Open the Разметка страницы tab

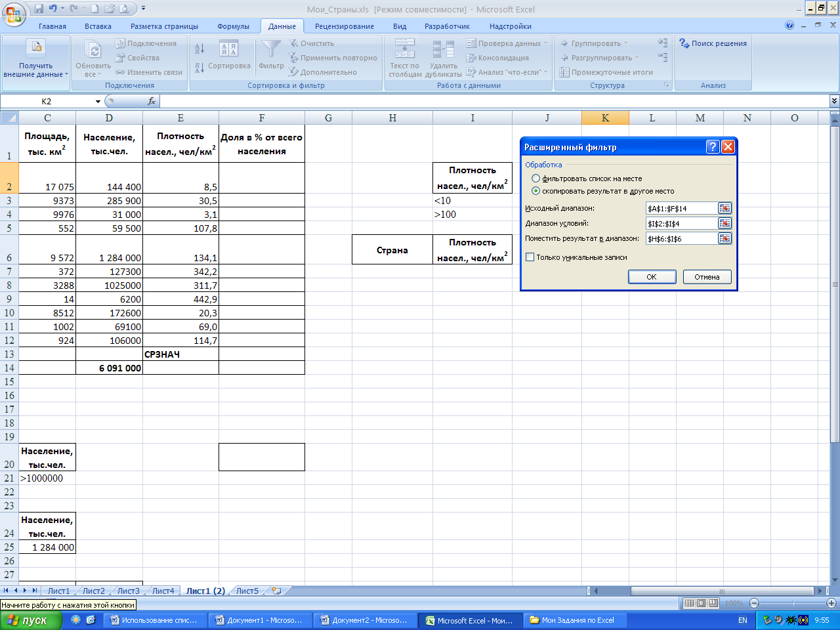click(164, 26)
